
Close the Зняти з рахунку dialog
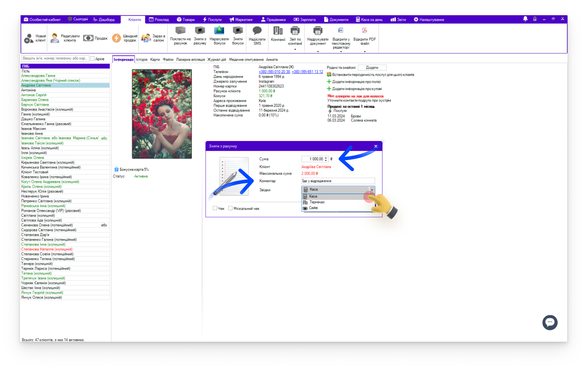[x=376, y=146]
